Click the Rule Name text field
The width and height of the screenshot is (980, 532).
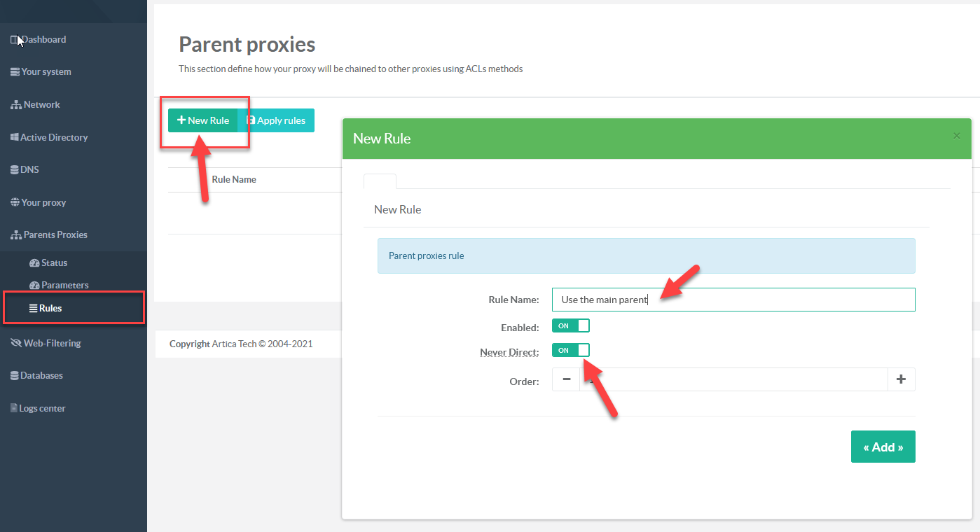[733, 300]
